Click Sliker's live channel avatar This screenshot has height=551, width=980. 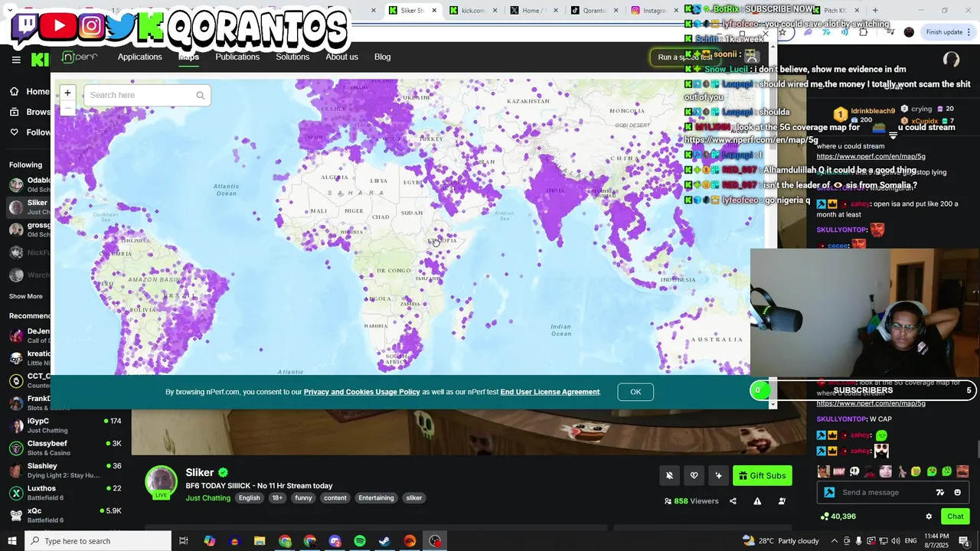161,482
